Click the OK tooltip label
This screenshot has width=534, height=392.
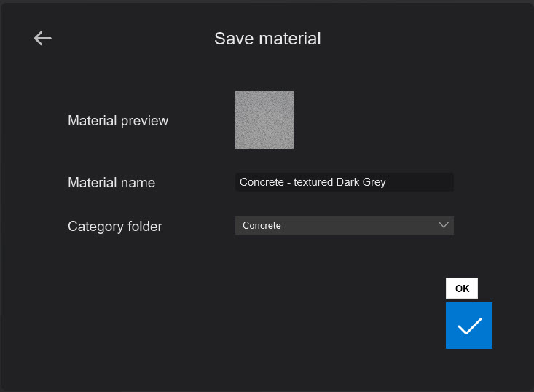(462, 289)
